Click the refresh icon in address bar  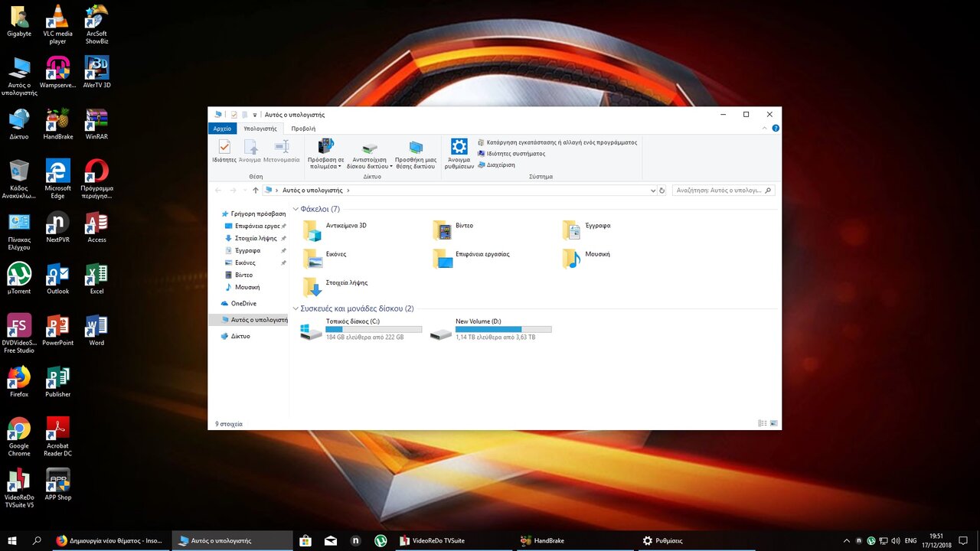click(661, 191)
